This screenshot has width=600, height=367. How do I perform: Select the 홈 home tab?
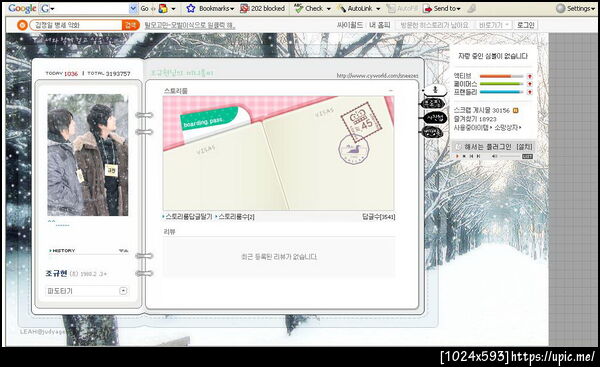pyautogui.click(x=435, y=90)
